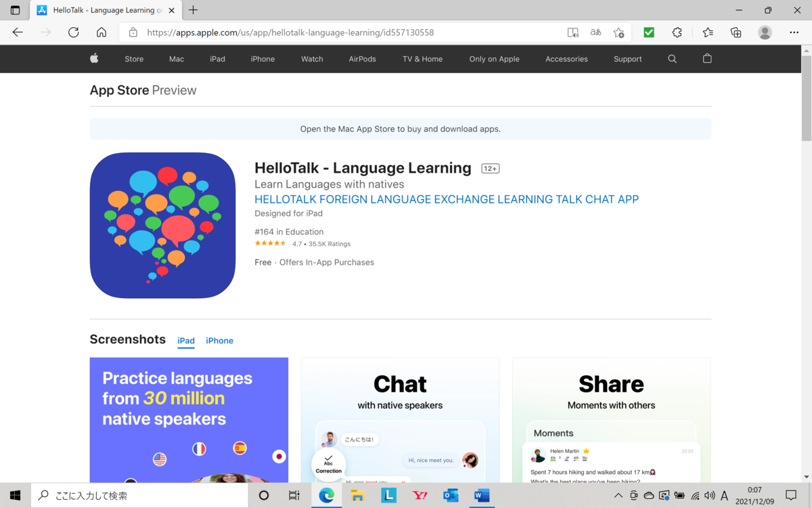Show hidden system tray icons

(618, 496)
